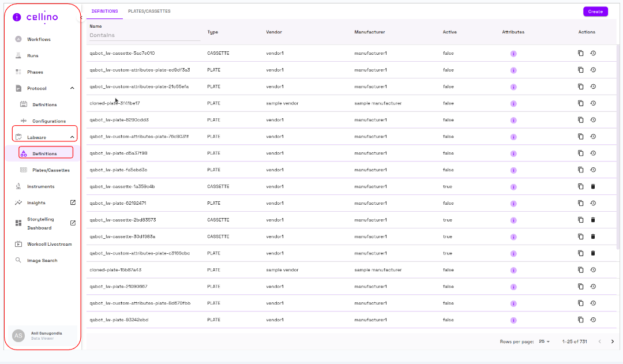The image size is (623, 364).
Task: Show attributes info for qabot_lw-plate-8290cdd3
Action: pyautogui.click(x=513, y=119)
